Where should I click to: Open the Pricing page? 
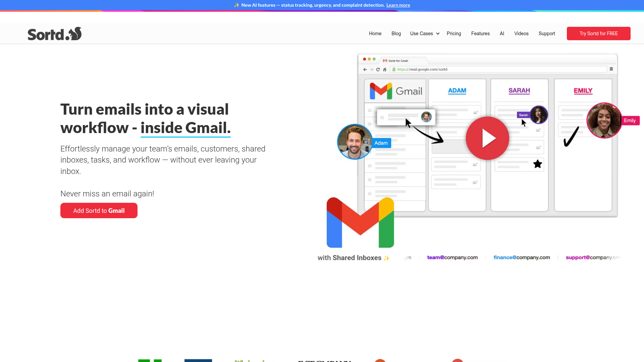click(x=454, y=34)
